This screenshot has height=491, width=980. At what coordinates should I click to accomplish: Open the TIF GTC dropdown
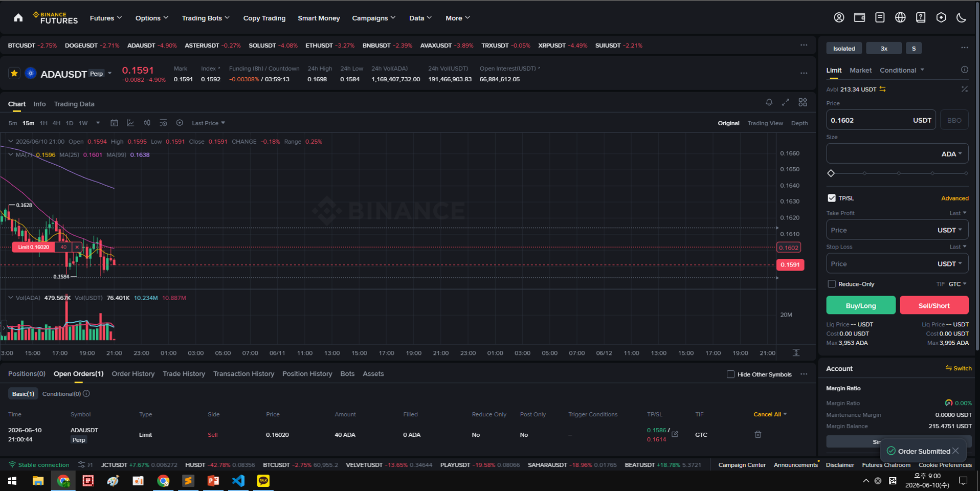coord(957,284)
